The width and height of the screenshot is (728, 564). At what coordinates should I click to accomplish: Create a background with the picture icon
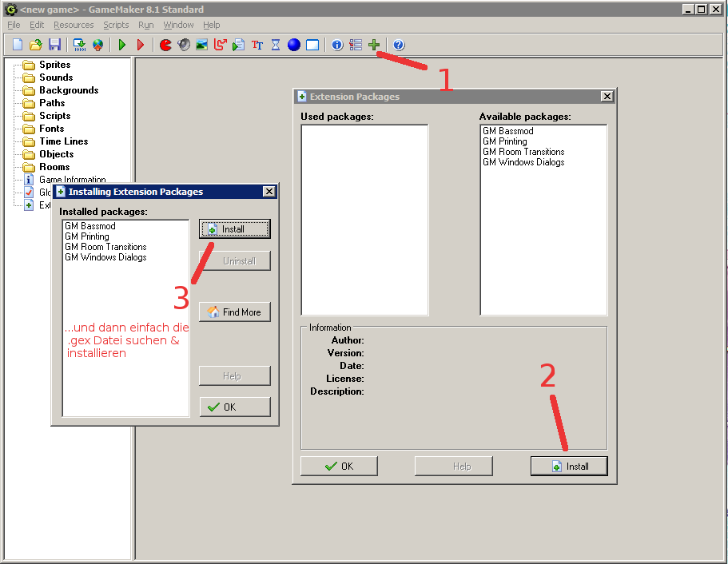202,45
